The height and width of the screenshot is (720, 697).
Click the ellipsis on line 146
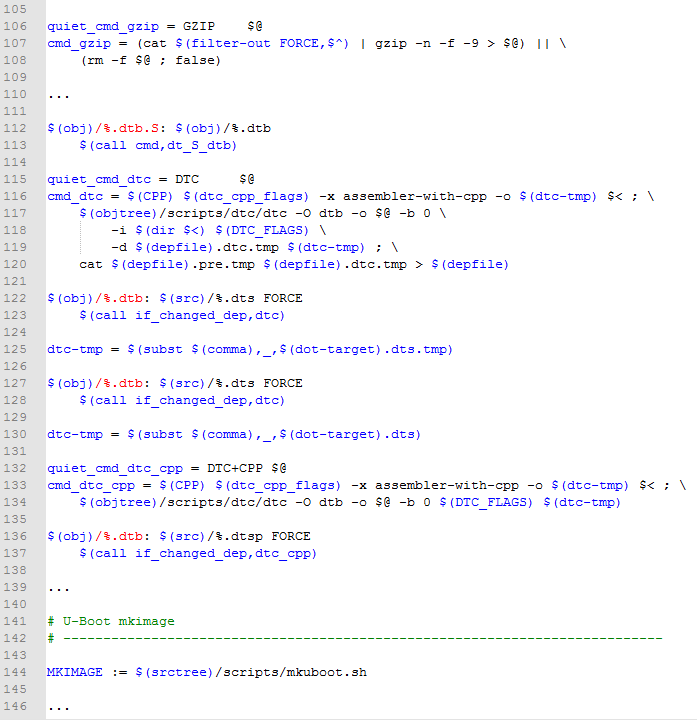coord(59,709)
